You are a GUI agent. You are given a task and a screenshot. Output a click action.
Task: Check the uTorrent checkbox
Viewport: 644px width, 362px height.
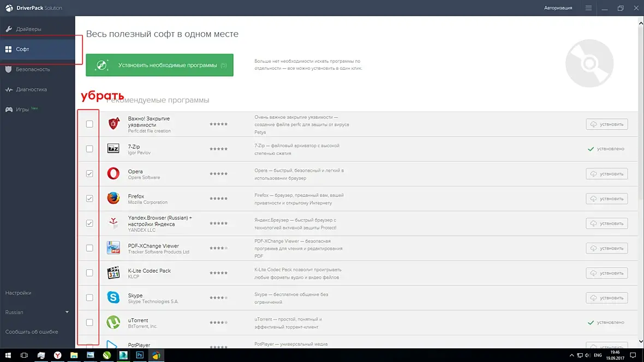(90, 323)
